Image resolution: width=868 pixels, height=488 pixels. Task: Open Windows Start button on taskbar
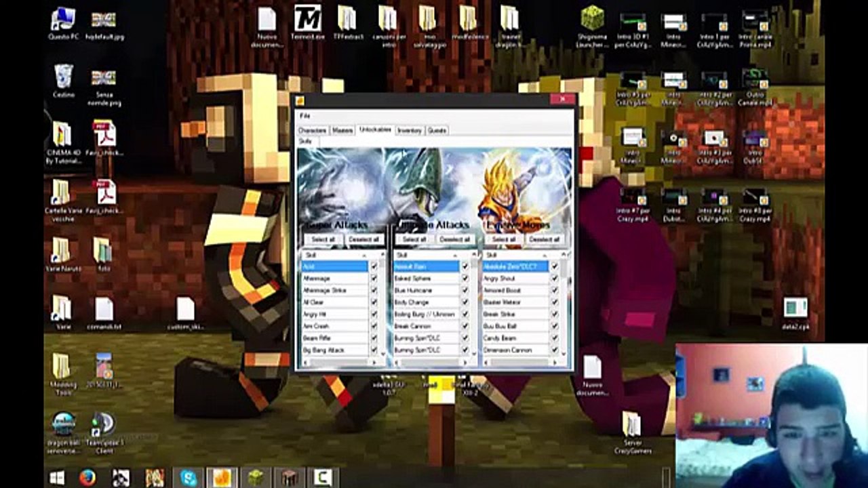coord(57,478)
